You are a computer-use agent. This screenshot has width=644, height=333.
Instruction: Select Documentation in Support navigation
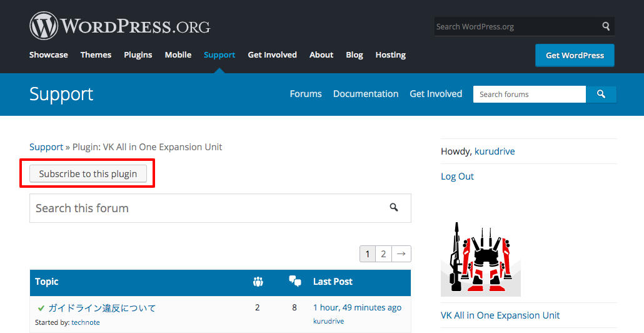366,94
